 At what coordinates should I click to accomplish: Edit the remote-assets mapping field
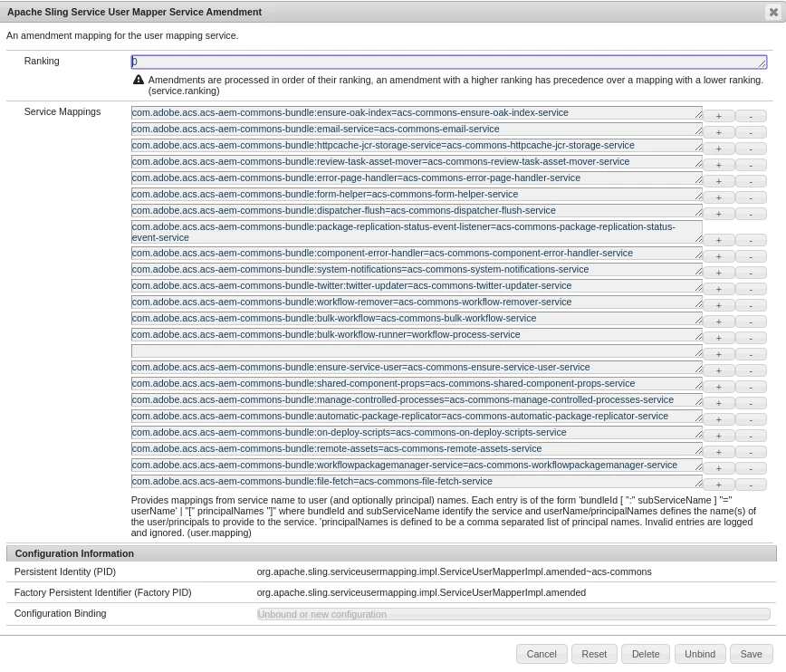(x=417, y=449)
